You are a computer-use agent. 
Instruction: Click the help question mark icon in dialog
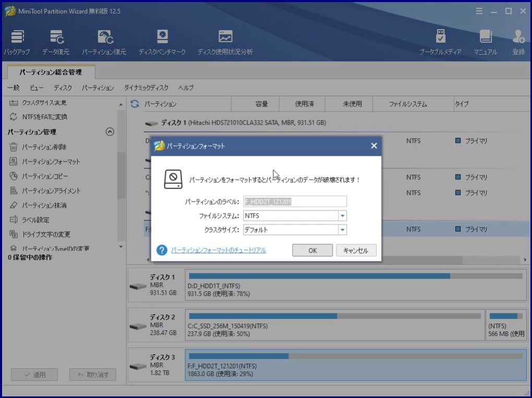click(162, 250)
